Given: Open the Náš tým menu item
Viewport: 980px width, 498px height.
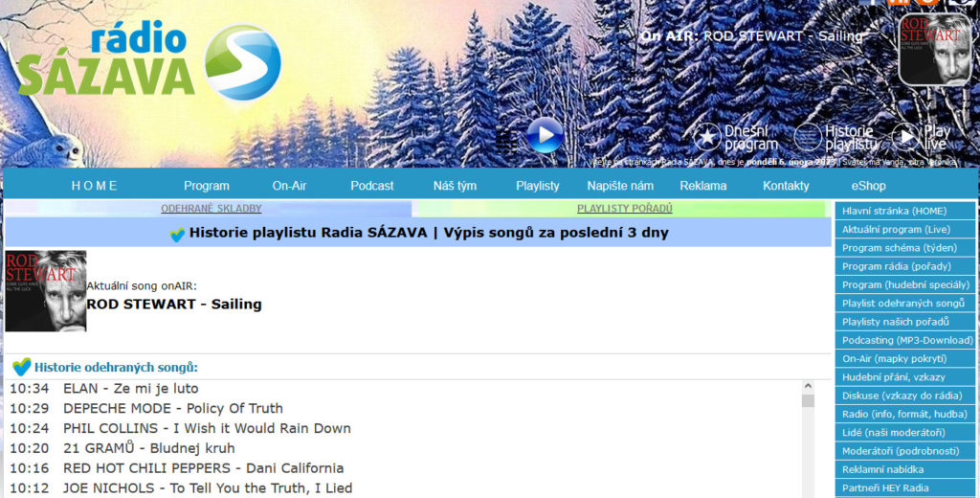Looking at the screenshot, I should coord(455,186).
